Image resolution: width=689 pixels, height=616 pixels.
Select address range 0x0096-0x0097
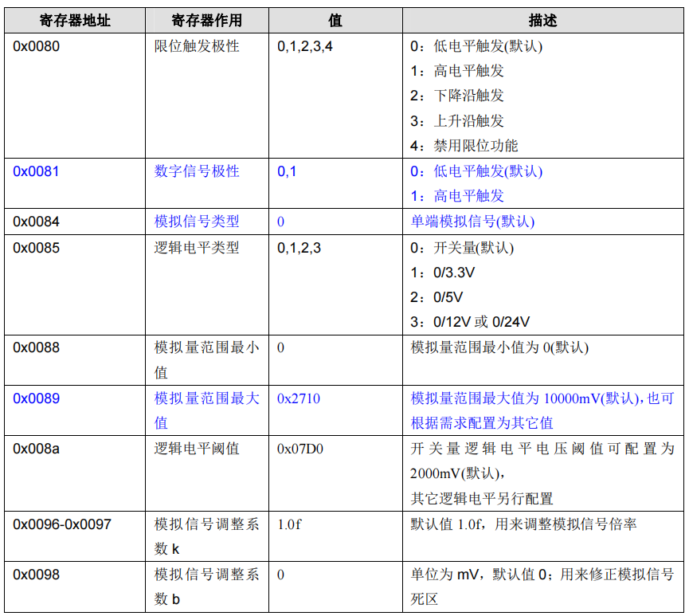[62, 524]
